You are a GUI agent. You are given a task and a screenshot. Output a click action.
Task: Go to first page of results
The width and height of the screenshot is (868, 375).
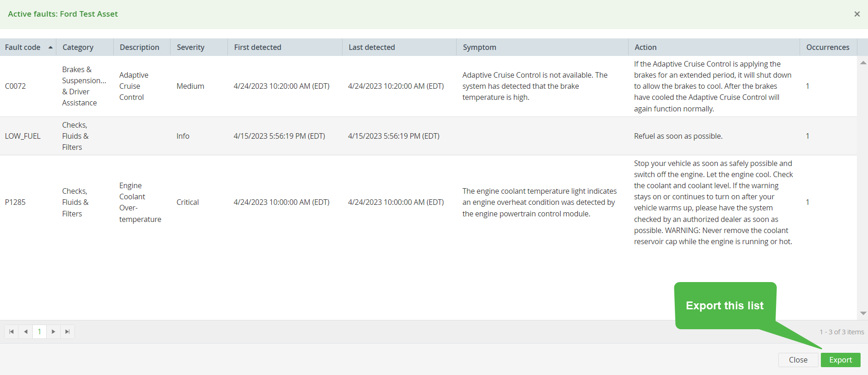coord(12,332)
